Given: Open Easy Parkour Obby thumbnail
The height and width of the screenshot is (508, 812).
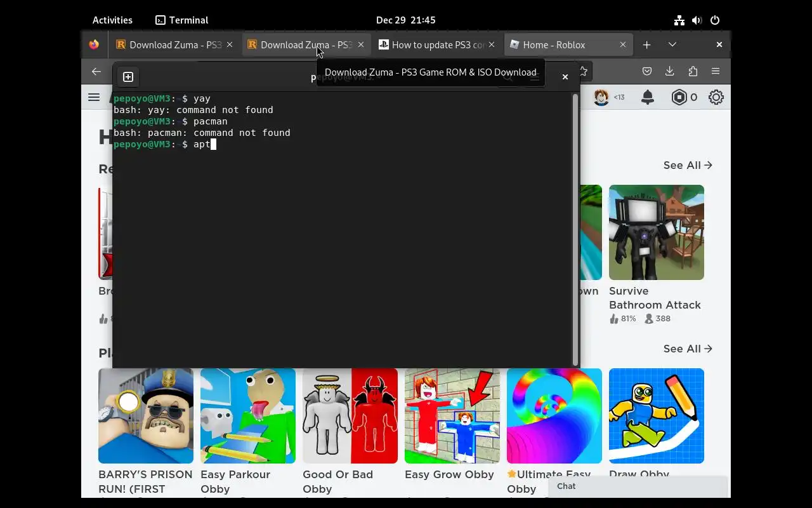Looking at the screenshot, I should tap(248, 416).
